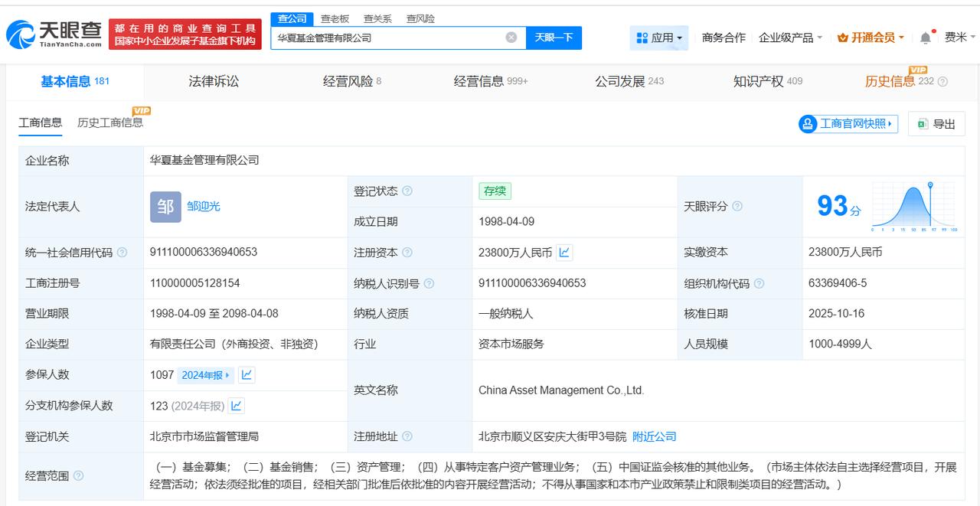Open the 经营风险 tab

[352, 81]
